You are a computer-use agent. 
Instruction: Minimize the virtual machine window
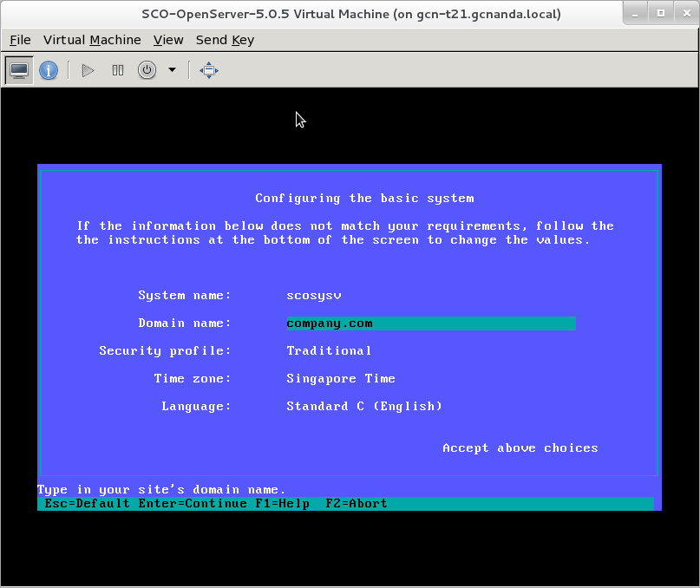tap(637, 14)
